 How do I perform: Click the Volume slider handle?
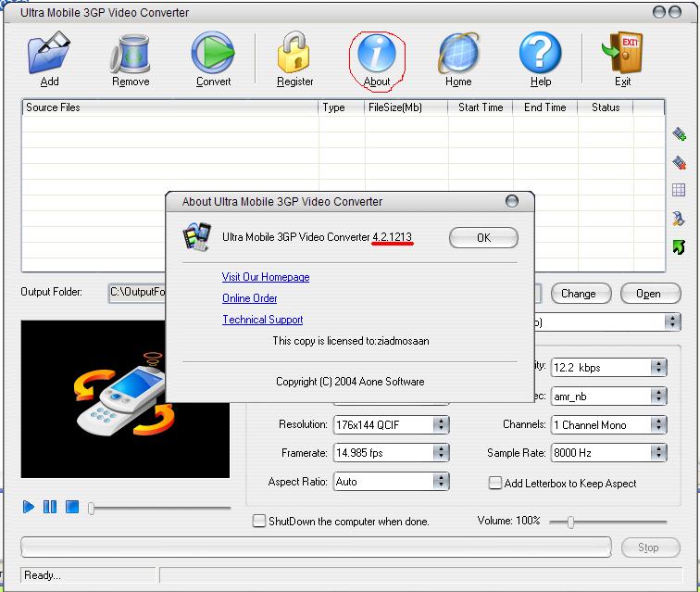click(x=570, y=523)
